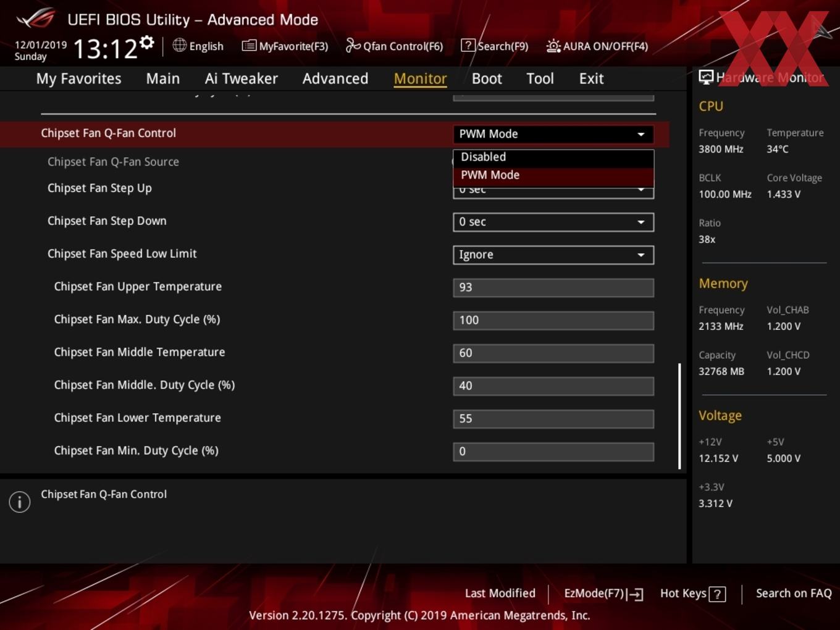The height and width of the screenshot is (630, 840).
Task: Edit Chipset Fan Middle Temperature field
Action: pos(553,353)
